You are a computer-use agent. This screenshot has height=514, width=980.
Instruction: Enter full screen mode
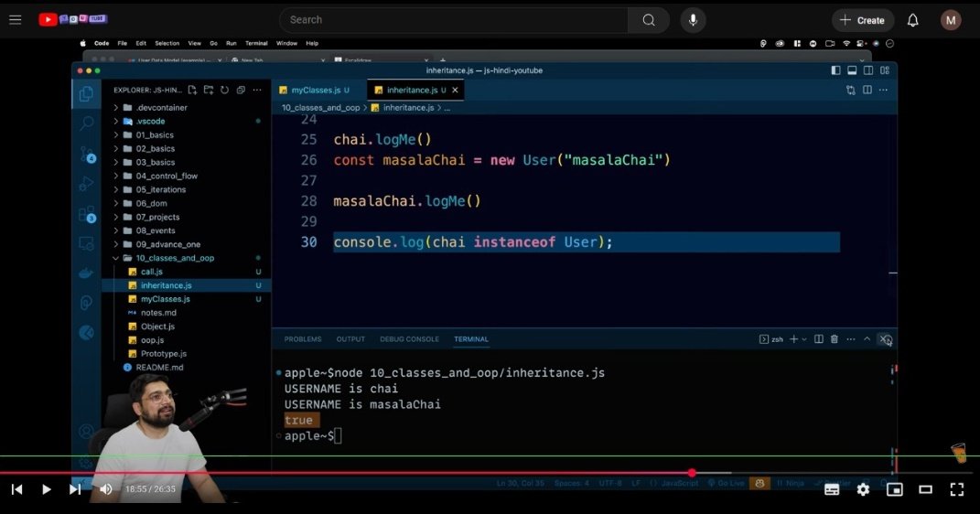pos(957,489)
